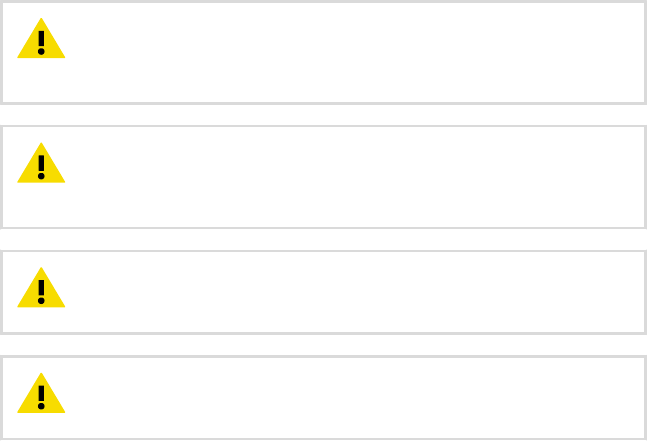Click the black exclamation mark in the second triangle
The image size is (647, 441).
[x=41, y=167]
